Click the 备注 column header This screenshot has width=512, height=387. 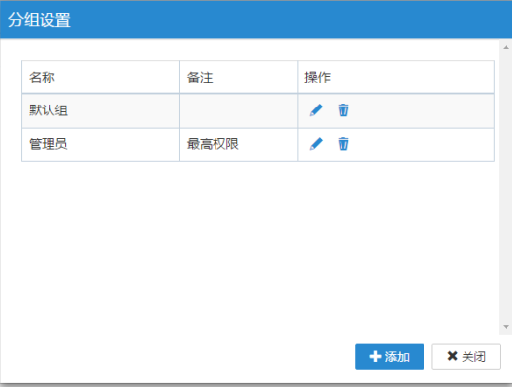click(x=238, y=77)
